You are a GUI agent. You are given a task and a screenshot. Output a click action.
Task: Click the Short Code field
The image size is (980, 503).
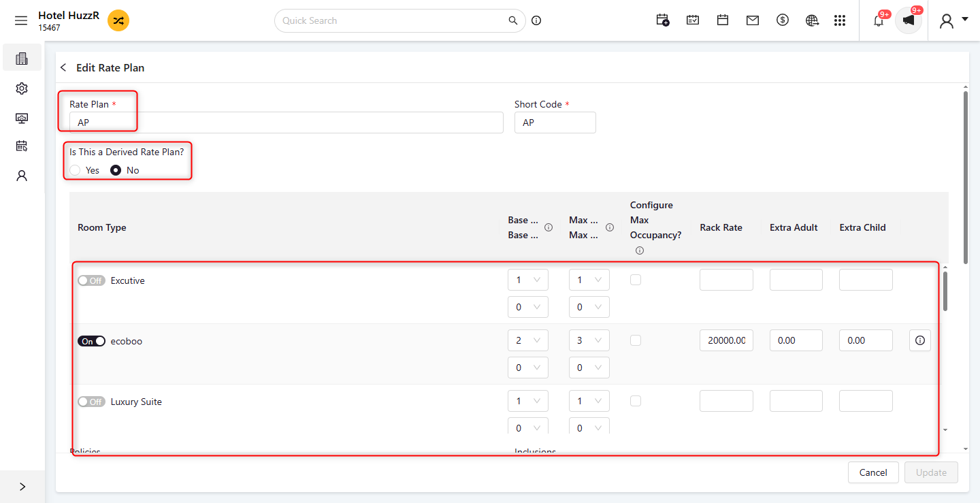tap(555, 123)
